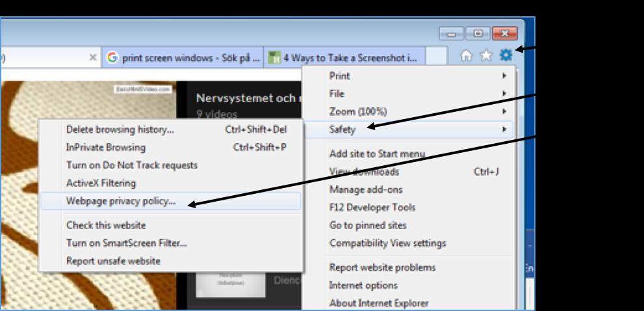Close Internet Explorer with the red X
The height and width of the screenshot is (311, 644).
[x=505, y=34]
